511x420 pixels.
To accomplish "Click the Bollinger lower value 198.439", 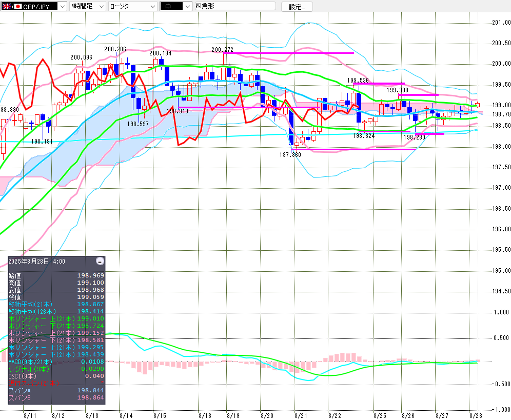I will click(91, 354).
